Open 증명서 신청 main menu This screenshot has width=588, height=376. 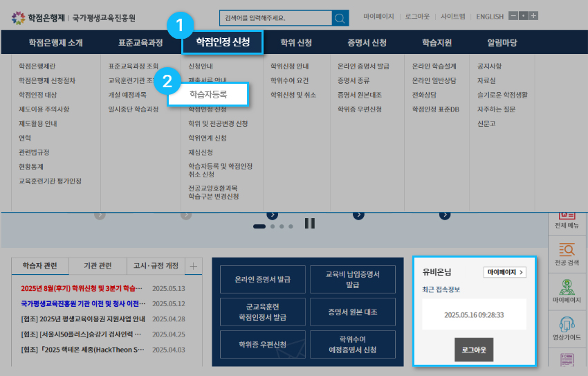pyautogui.click(x=367, y=42)
